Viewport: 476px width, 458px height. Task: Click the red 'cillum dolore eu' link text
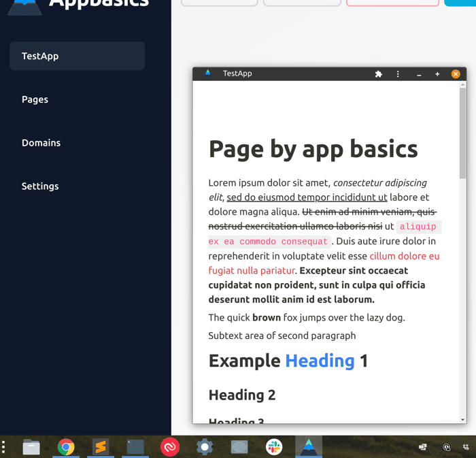pyautogui.click(x=404, y=256)
